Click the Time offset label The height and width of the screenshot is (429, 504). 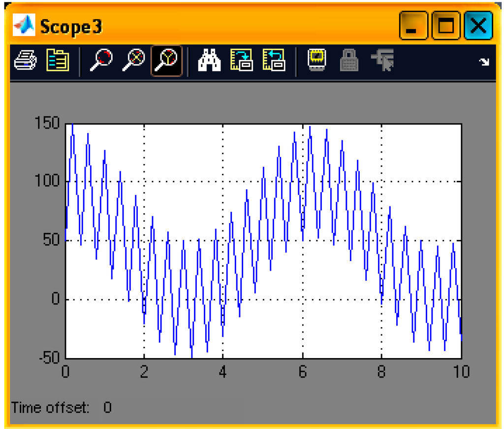coord(50,408)
